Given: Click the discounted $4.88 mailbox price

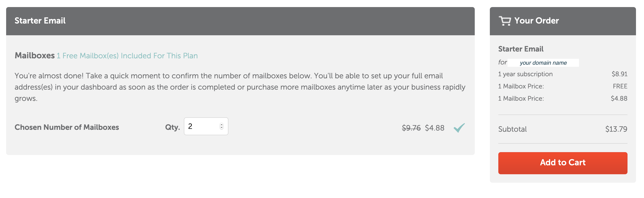Looking at the screenshot, I should (x=434, y=128).
